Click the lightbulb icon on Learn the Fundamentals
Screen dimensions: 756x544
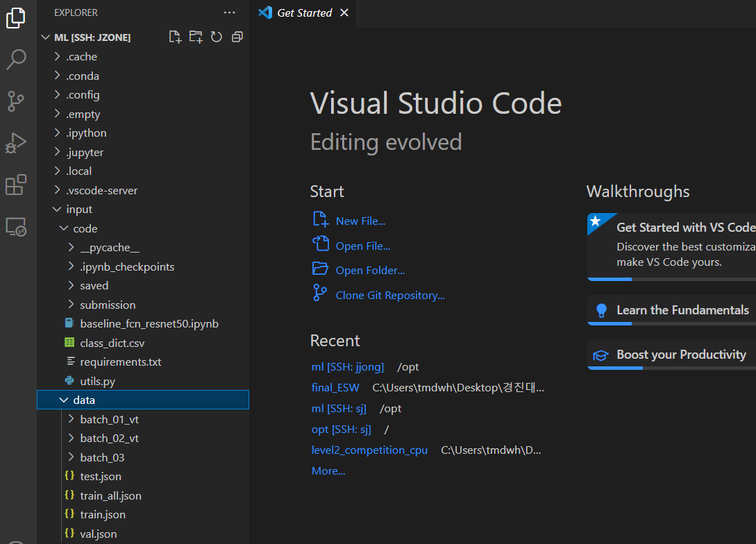pyautogui.click(x=601, y=310)
